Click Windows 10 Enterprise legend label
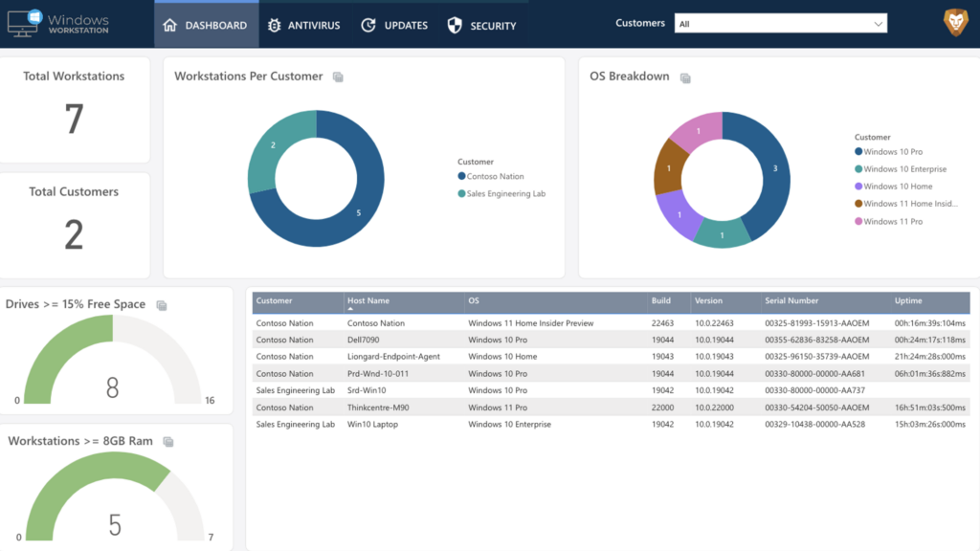980x551 pixels. (x=905, y=169)
